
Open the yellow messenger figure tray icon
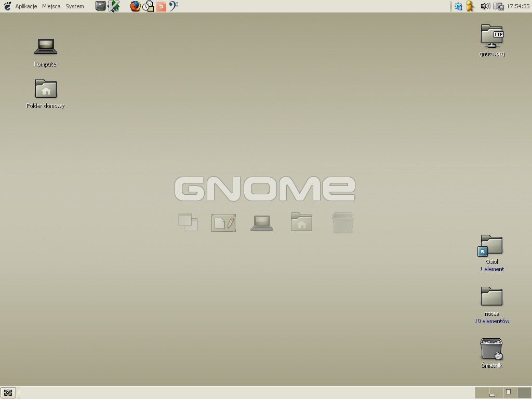pyautogui.click(x=470, y=6)
